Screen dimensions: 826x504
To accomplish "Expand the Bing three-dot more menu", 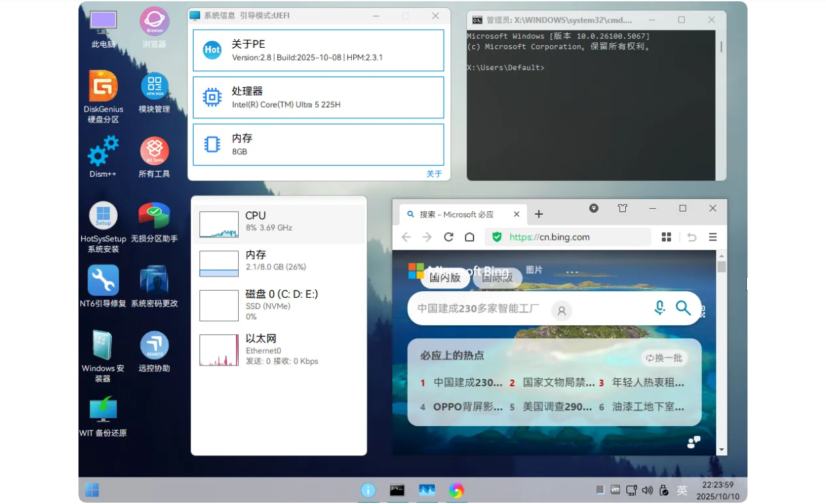I will tap(572, 271).
